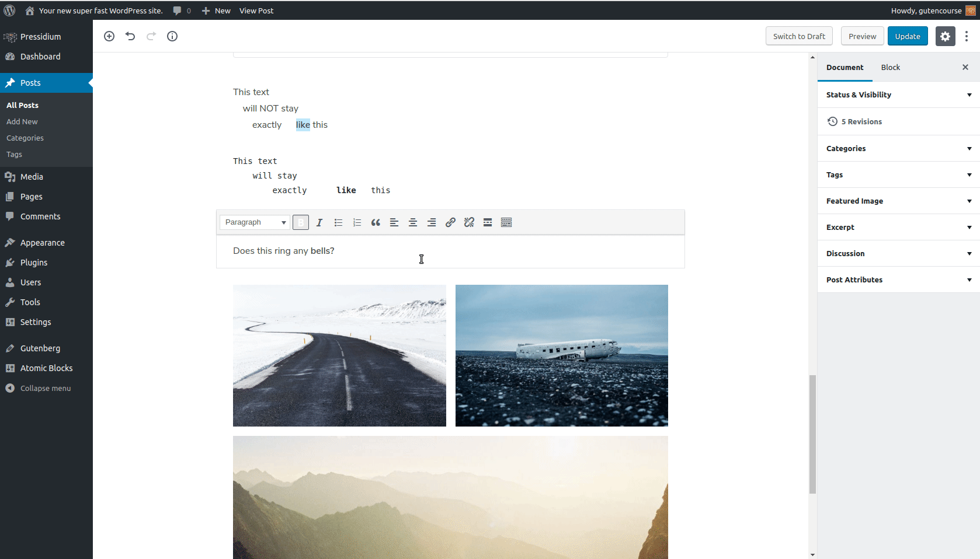
Task: Close the settings sidebar
Action: point(965,67)
